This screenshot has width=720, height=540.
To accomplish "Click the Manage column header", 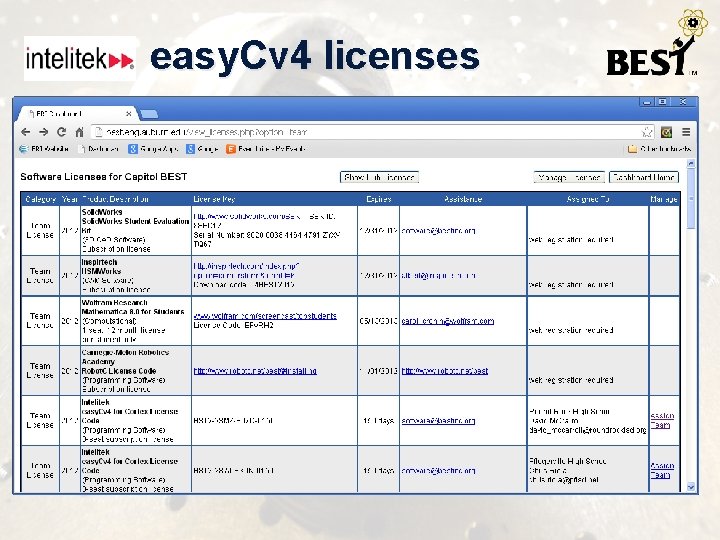I will (664, 199).
